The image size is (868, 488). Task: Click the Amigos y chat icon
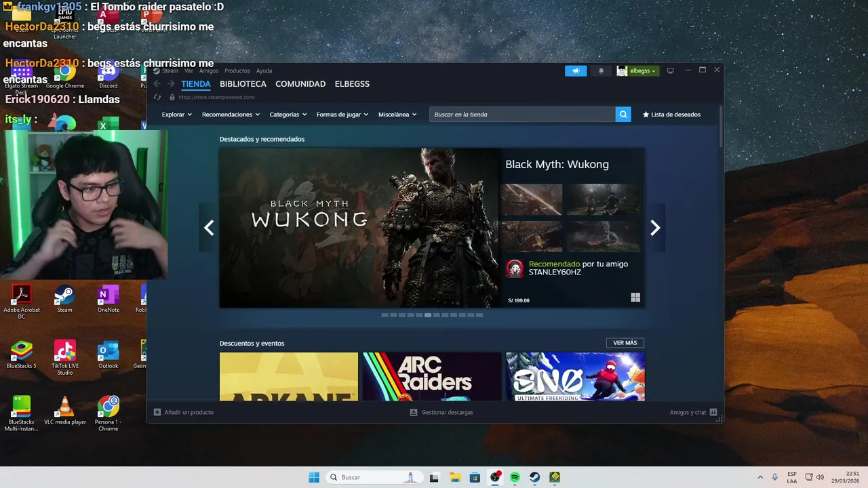click(713, 412)
